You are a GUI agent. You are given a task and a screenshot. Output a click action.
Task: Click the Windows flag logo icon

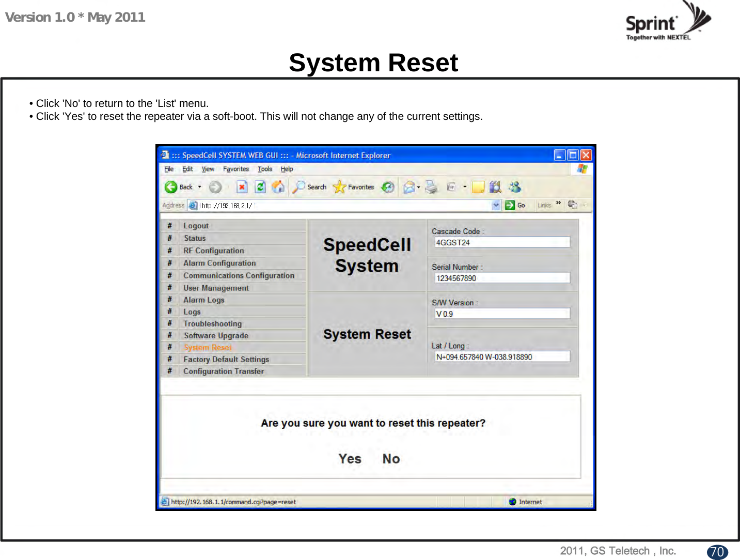pyautogui.click(x=582, y=168)
